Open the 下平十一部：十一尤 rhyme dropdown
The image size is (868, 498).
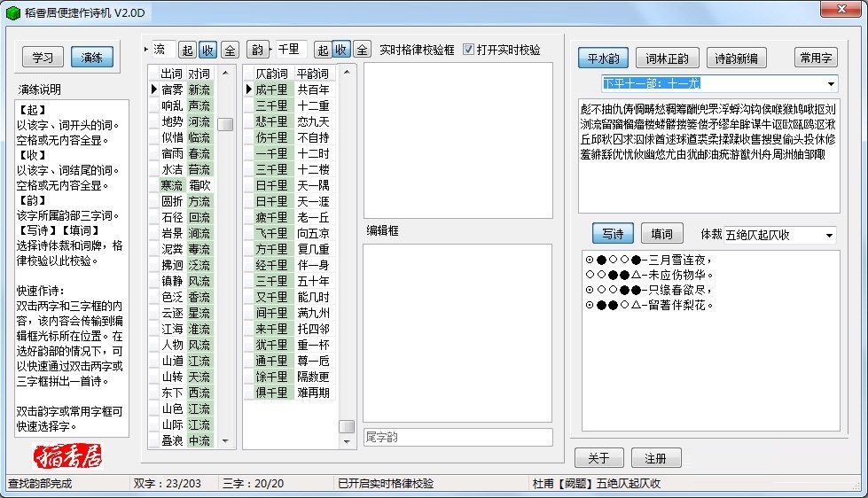click(831, 84)
